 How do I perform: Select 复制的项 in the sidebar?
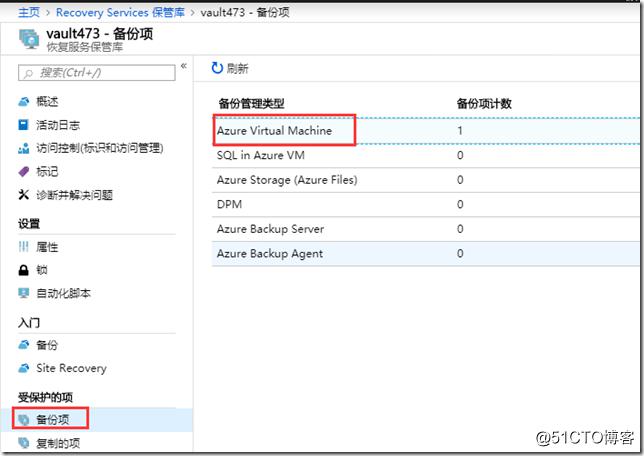58,443
